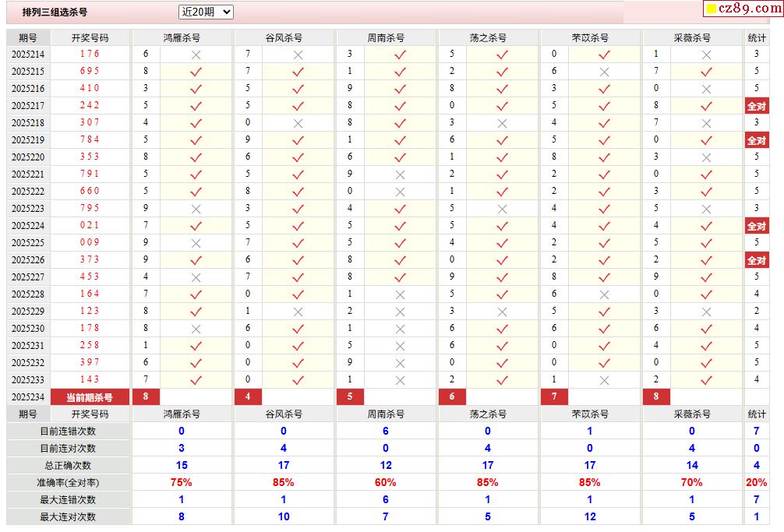The image size is (784, 532).
Task: Click draw number 143 for issue 2025233
Action: coord(90,379)
